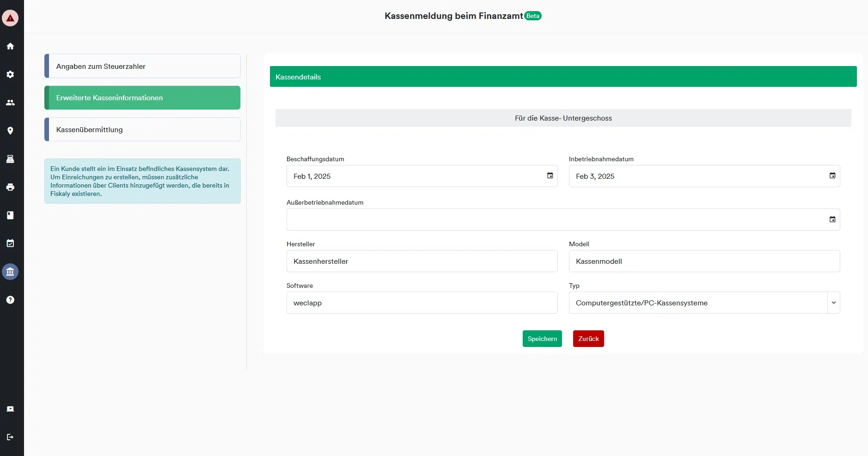Open the users group icon
This screenshot has width=868, height=456.
[x=10, y=103]
